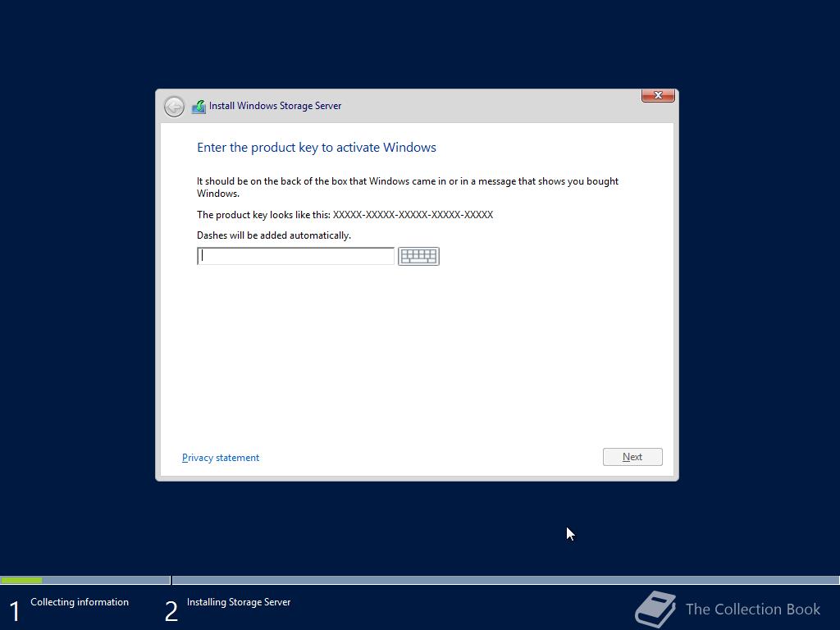Click the green setup progress bar segment
This screenshot has height=630, width=840.
pyautogui.click(x=21, y=580)
